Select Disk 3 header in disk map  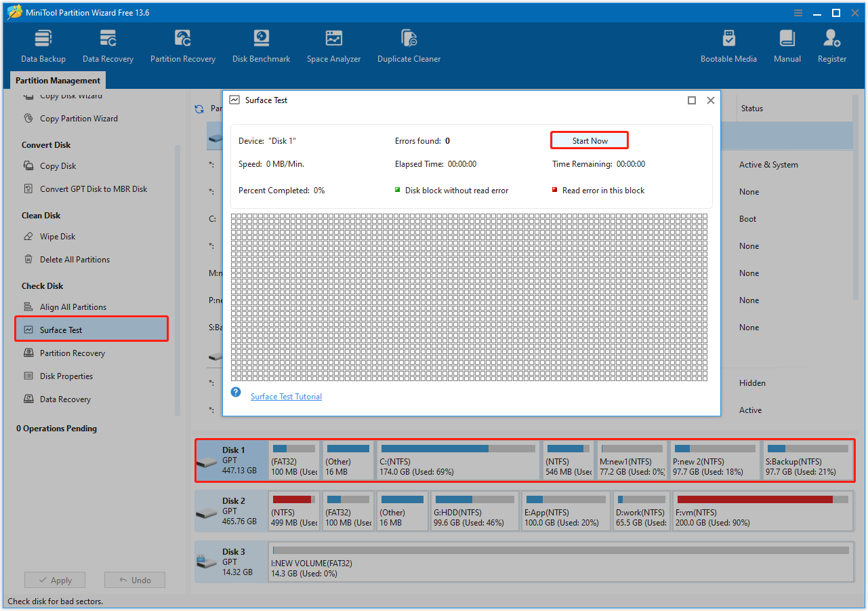point(232,562)
